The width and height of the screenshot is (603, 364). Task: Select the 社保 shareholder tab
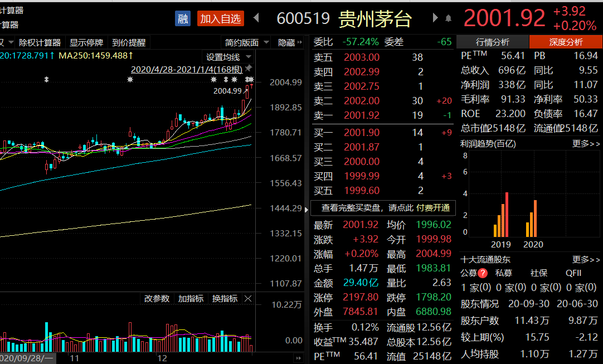coord(539,273)
